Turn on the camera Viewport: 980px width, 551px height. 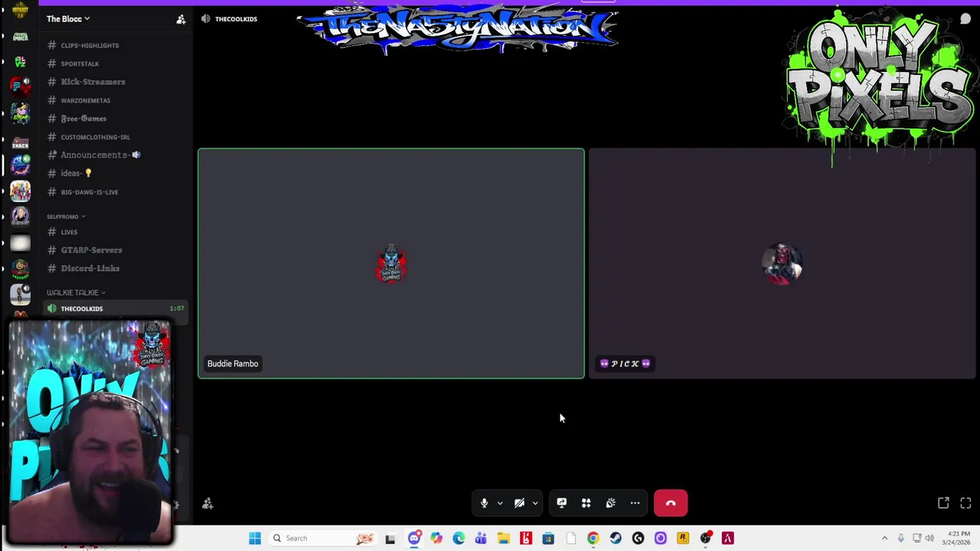click(x=519, y=503)
